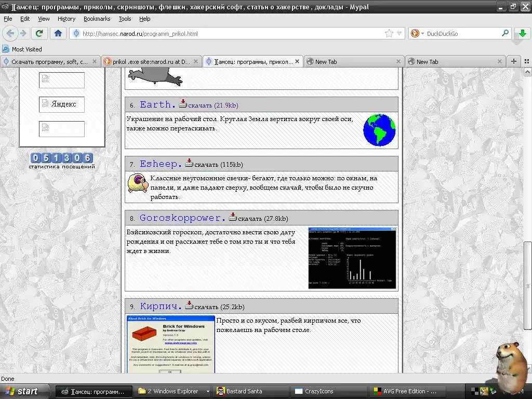Click the Esheep sheep picture
The height and width of the screenshot is (399, 532).
click(x=138, y=183)
